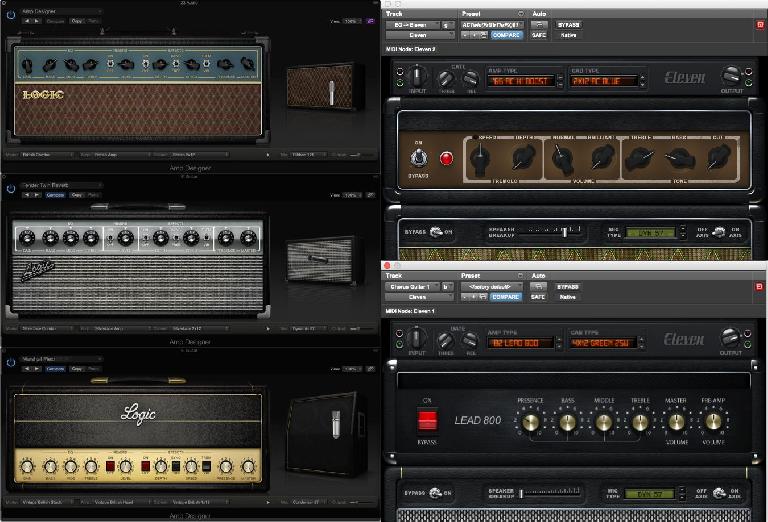This screenshot has height=522, width=768.
Task: Click gain knob on blue Logic amp
Action: 27,64
